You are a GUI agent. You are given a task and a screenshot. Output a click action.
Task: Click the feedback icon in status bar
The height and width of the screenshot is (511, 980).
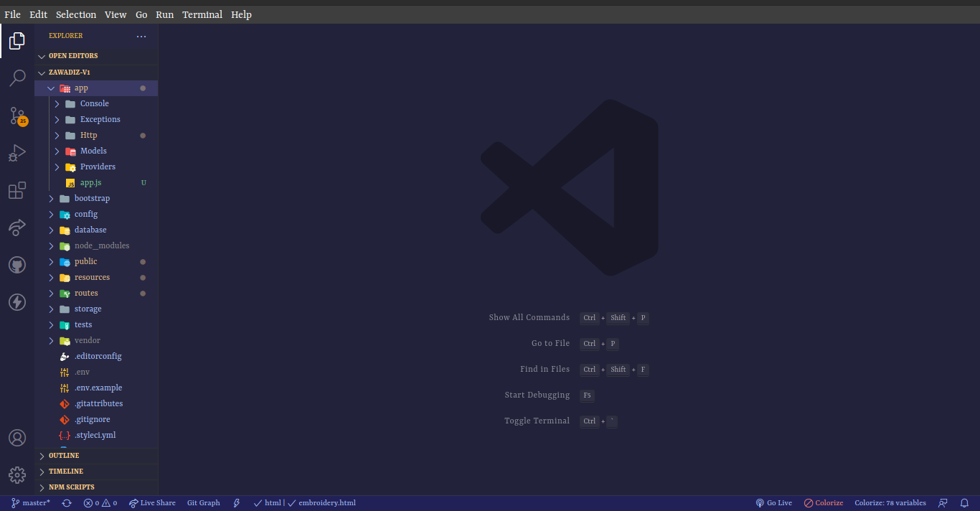[943, 503]
